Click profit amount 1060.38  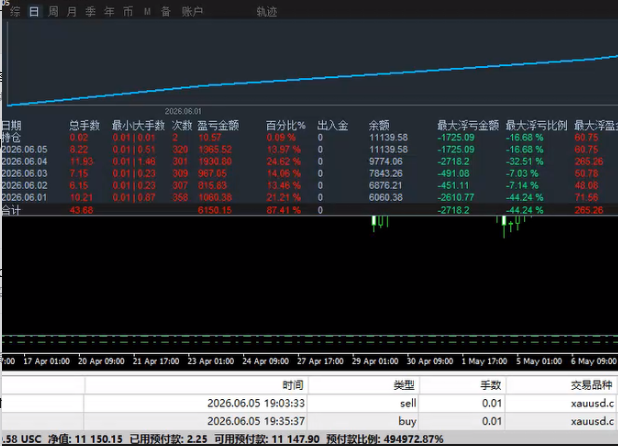coord(215,197)
